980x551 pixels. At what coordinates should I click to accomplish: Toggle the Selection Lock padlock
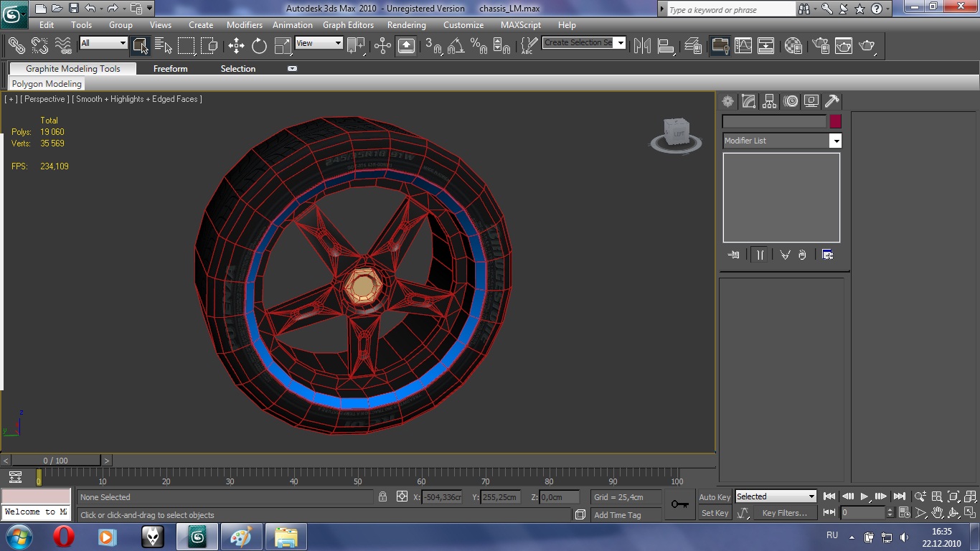click(x=383, y=496)
